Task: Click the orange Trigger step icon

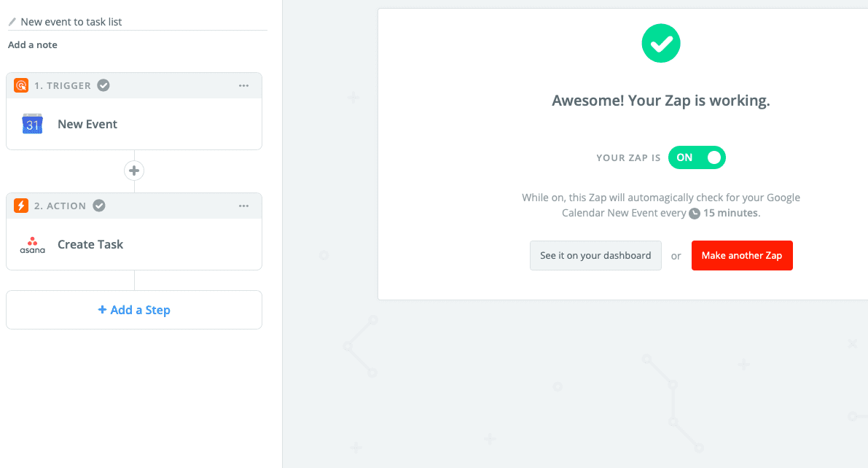Action: (21, 85)
